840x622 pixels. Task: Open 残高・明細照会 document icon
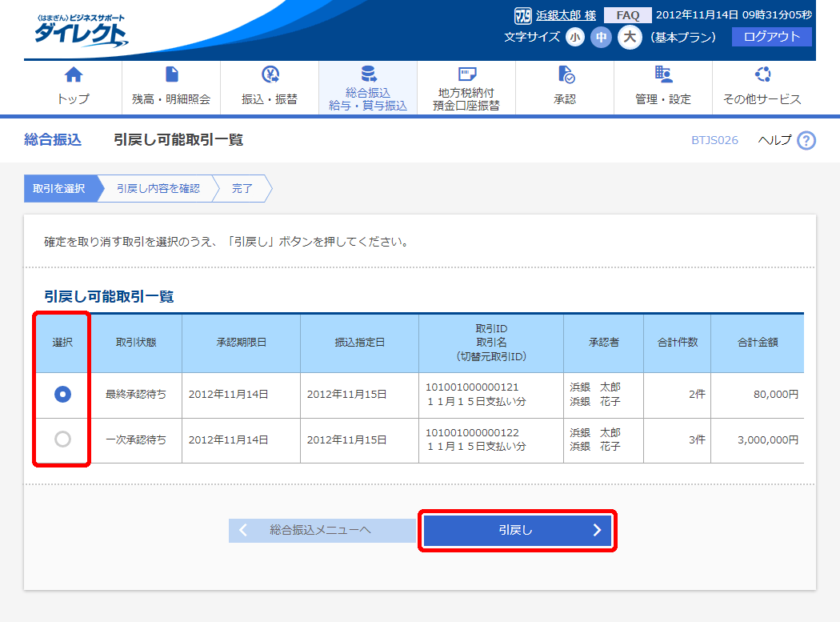[171, 75]
